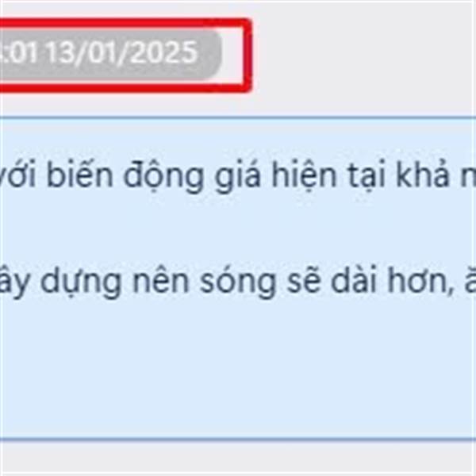Screen dimensions: 476x476
Task: Click the word 'nên' in the second line
Action: coord(162,282)
